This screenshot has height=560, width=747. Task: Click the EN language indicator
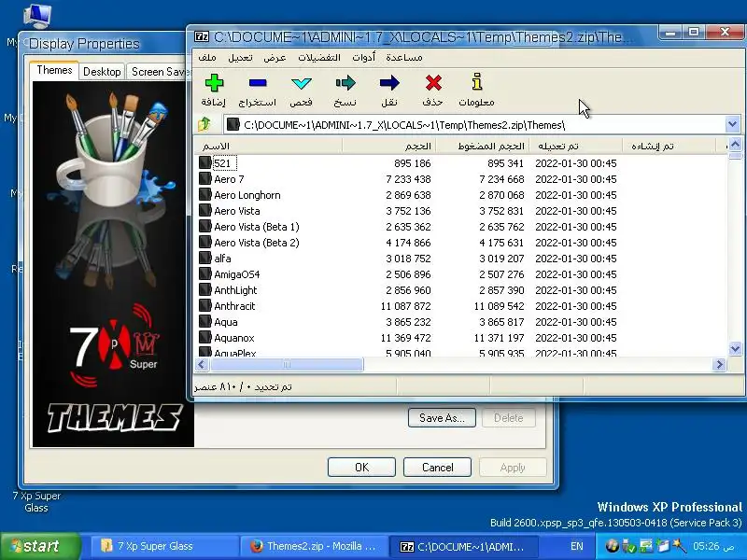[577, 546]
